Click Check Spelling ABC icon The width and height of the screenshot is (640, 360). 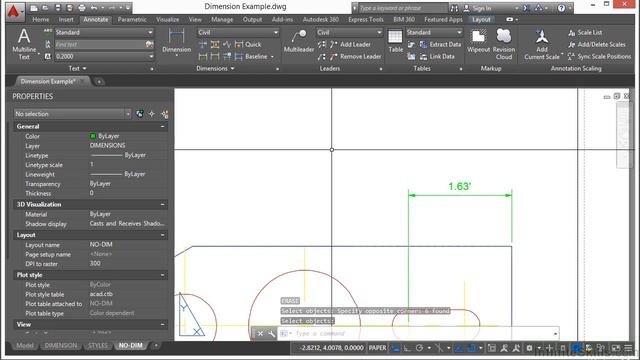pos(48,32)
